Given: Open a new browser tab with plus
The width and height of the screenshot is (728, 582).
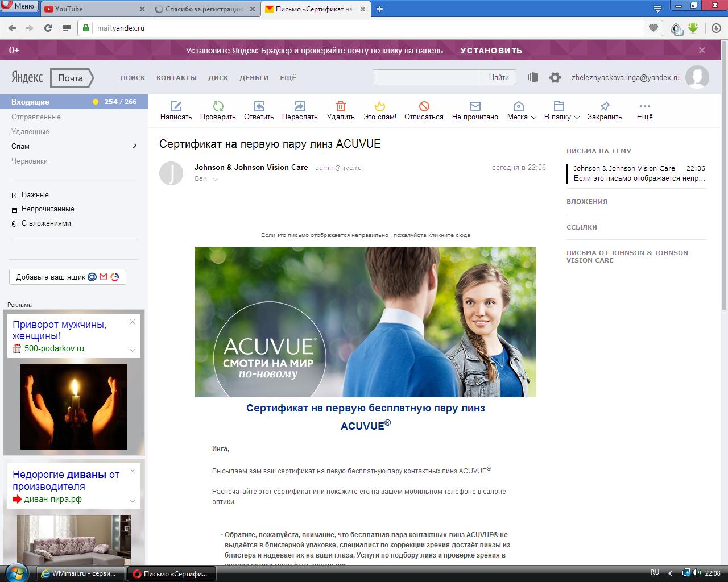Looking at the screenshot, I should click(x=379, y=9).
